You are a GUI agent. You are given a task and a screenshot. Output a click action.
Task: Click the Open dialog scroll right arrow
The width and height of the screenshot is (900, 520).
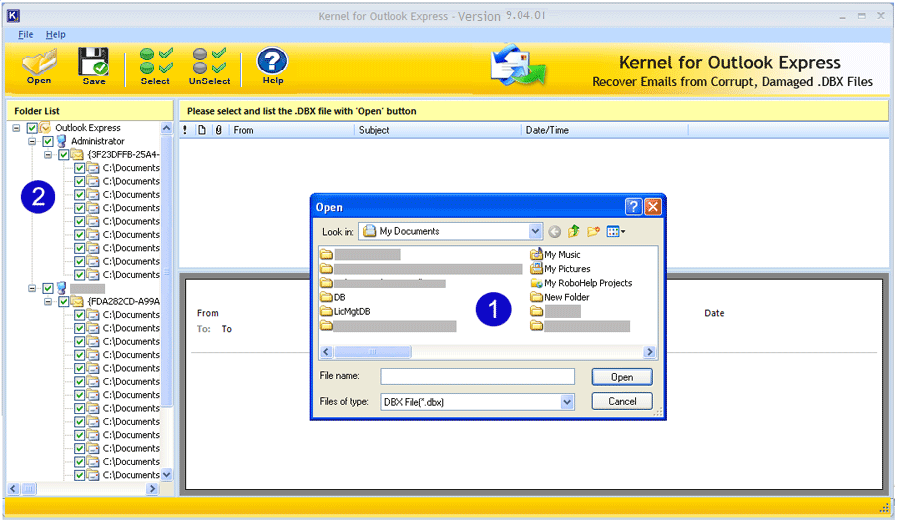(x=650, y=351)
